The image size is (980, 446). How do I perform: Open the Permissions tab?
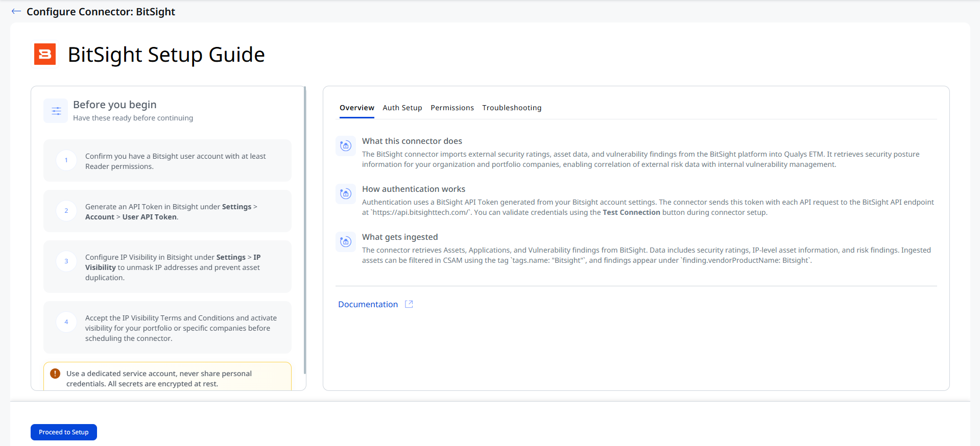pyautogui.click(x=452, y=108)
